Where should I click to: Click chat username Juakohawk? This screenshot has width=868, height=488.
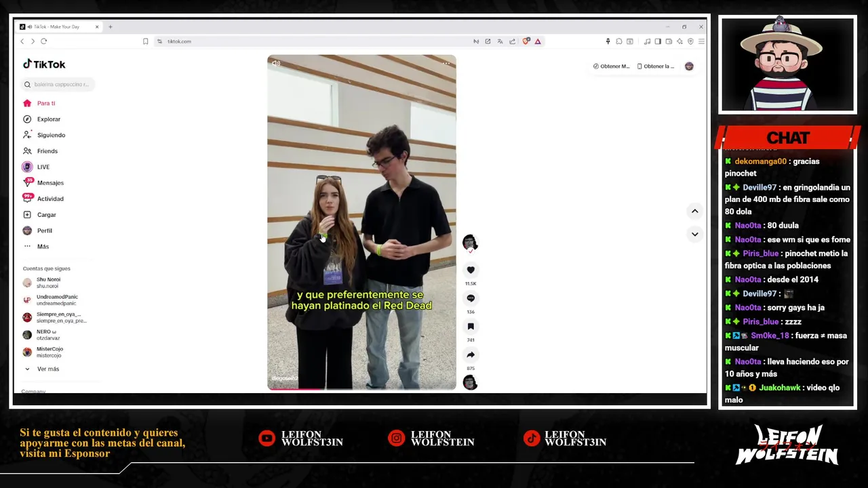point(780,388)
